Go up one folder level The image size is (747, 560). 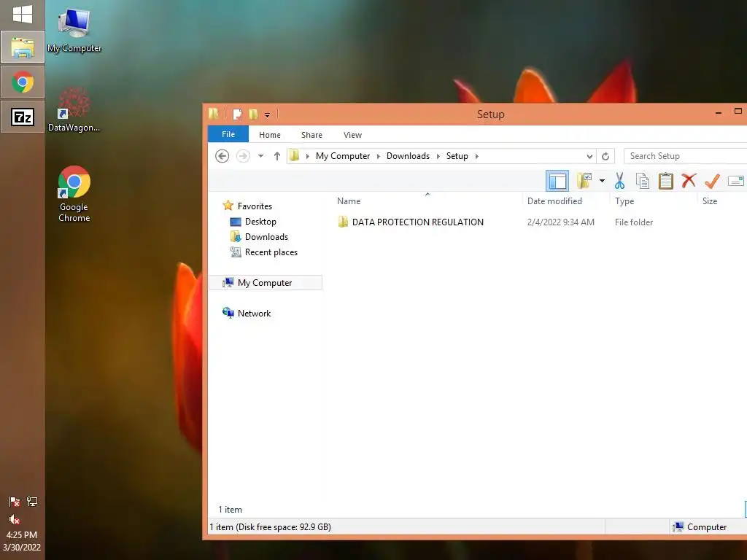(x=276, y=156)
